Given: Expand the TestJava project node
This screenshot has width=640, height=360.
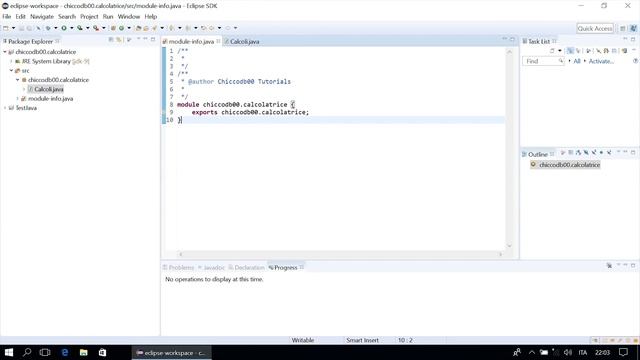Looking at the screenshot, I should 5,108.
